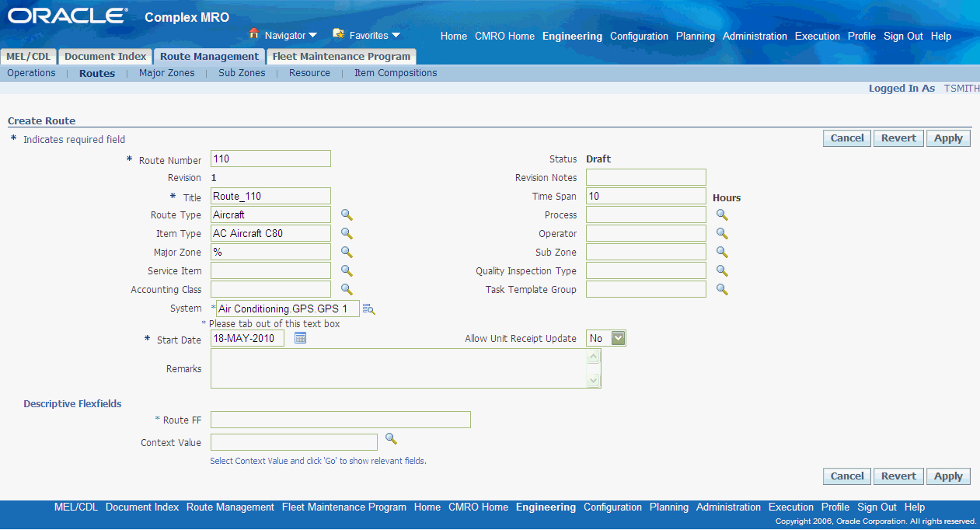This screenshot has height=530, width=980.
Task: Open the Route Type search magnifier
Action: click(x=347, y=215)
